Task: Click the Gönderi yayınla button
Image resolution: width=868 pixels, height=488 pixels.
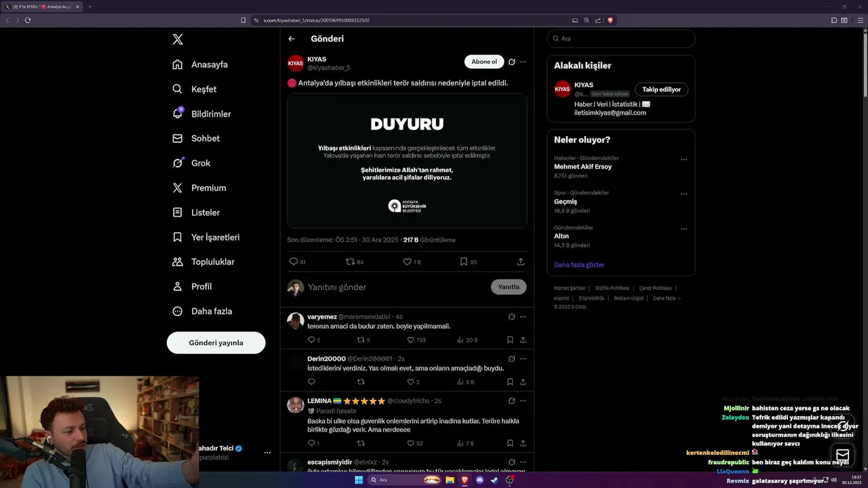Action: (216, 342)
